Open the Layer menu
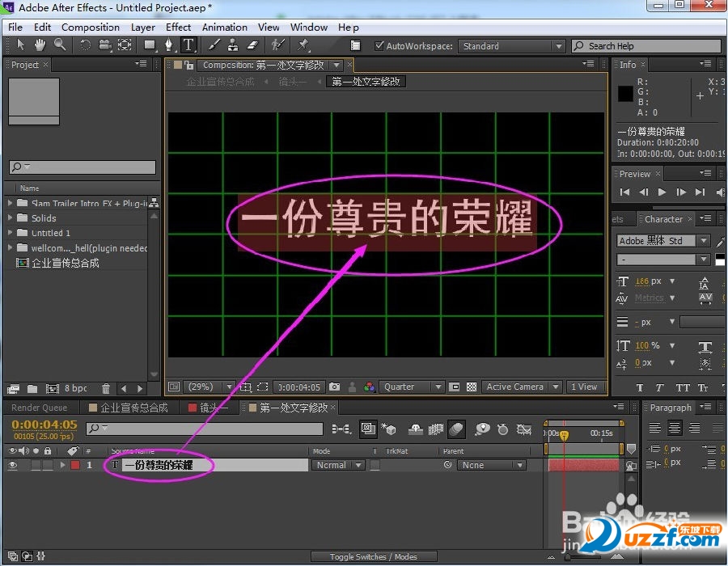 pos(143,27)
